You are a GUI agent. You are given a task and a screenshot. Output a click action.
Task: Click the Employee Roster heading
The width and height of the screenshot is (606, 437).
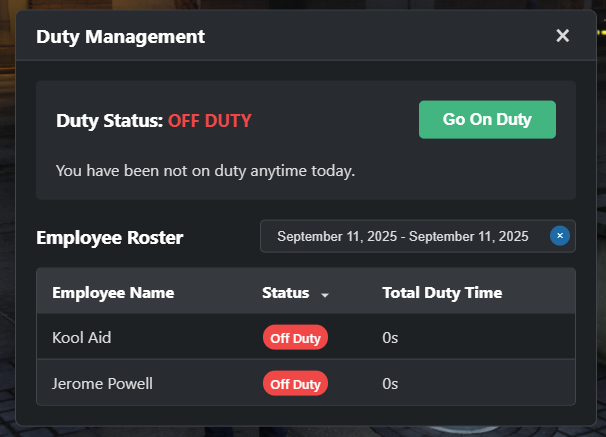click(110, 238)
